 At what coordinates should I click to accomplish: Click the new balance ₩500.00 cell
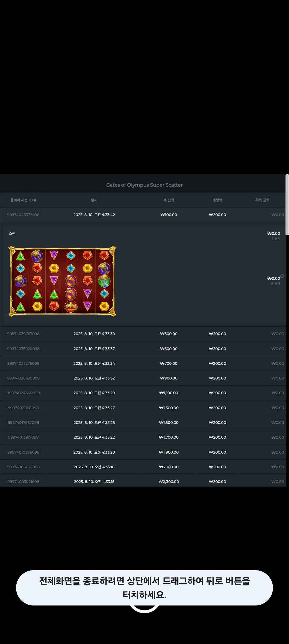(x=169, y=349)
